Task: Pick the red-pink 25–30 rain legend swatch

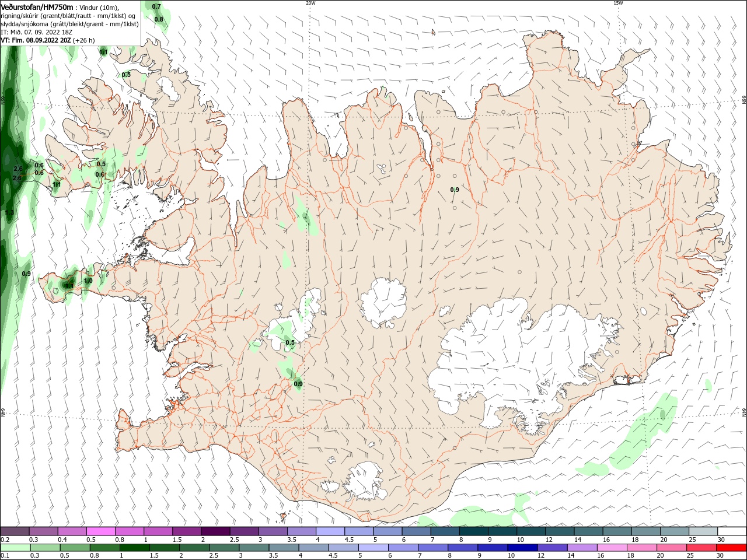Action: (701, 548)
